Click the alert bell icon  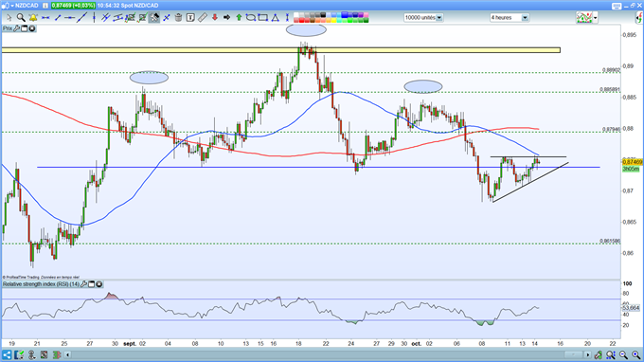point(33,17)
